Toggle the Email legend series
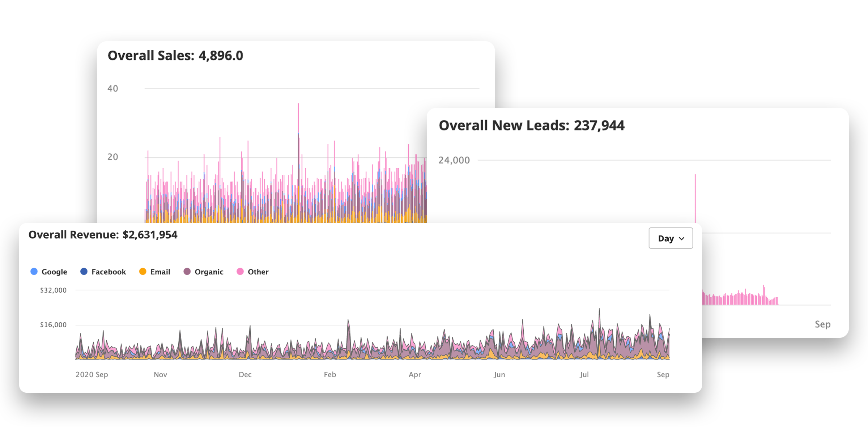 click(x=160, y=272)
